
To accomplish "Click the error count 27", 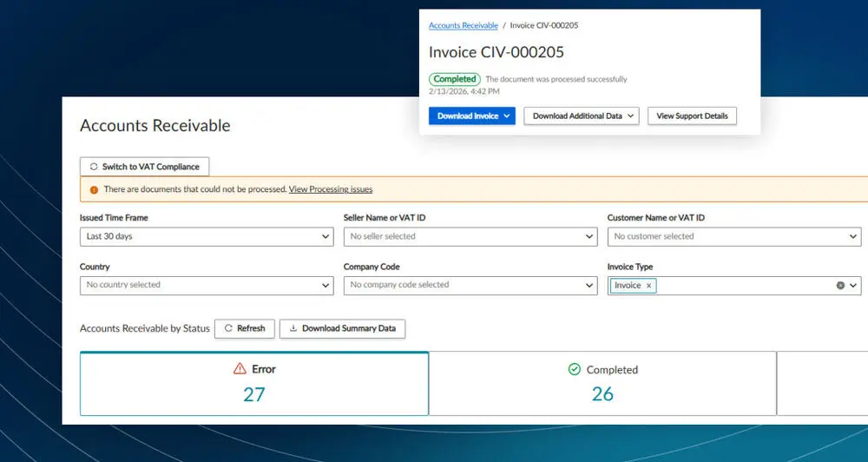I will click(x=254, y=394).
